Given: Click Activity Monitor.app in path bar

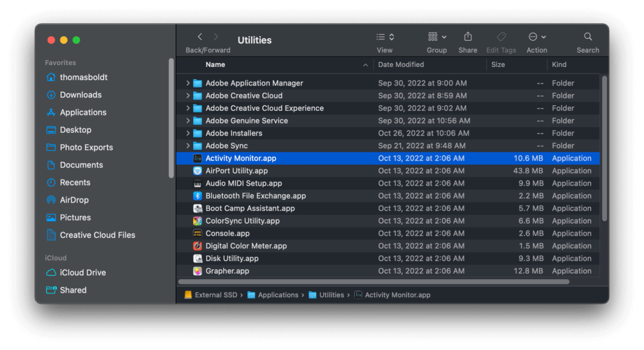Looking at the screenshot, I should pyautogui.click(x=392, y=295).
